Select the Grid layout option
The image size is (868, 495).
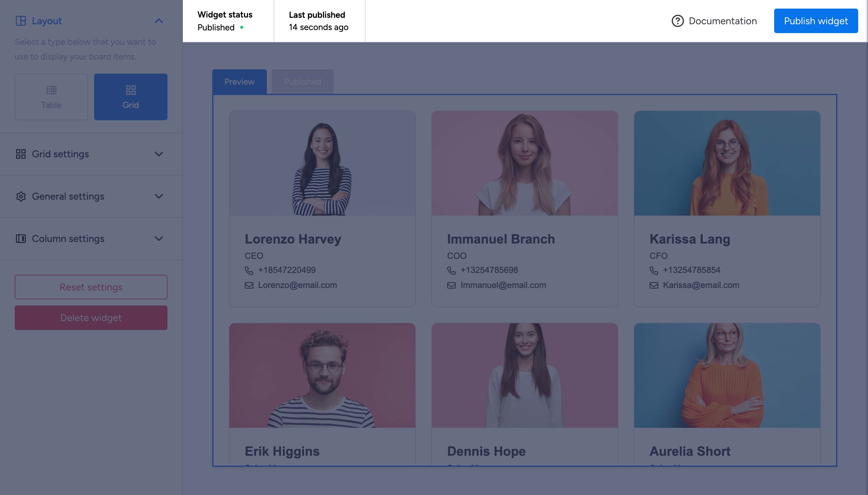[131, 97]
